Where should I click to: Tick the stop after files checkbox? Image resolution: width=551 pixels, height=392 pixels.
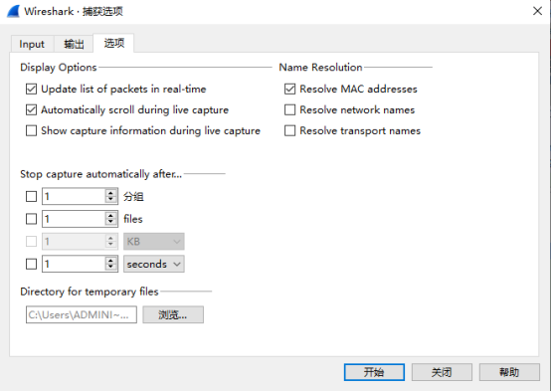(x=31, y=219)
